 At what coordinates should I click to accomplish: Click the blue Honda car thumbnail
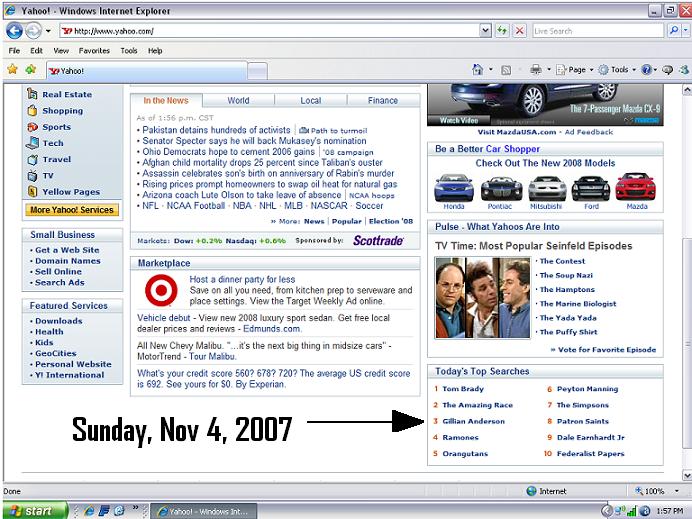tap(454, 188)
